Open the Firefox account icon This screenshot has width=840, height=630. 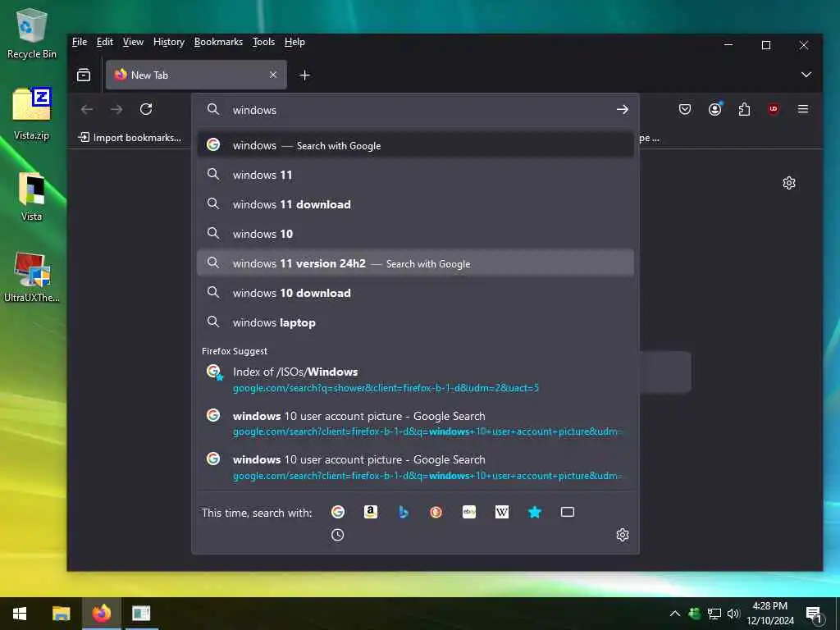(714, 109)
